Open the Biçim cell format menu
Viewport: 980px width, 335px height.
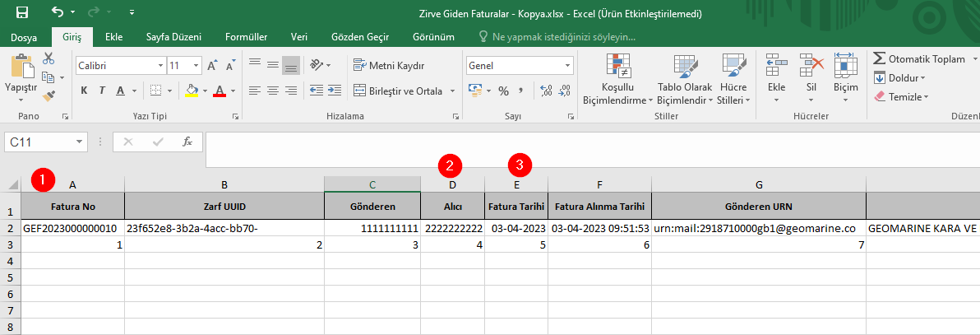pos(846,79)
